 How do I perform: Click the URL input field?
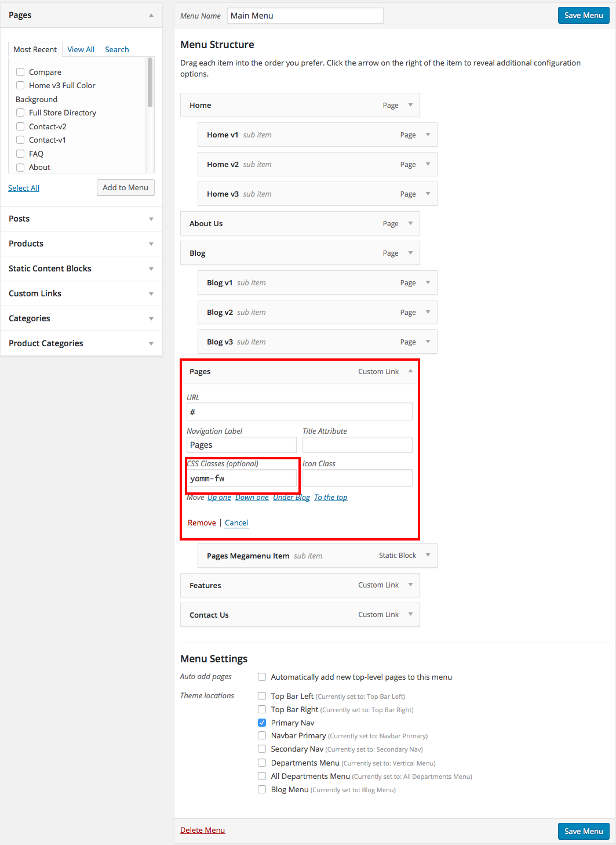click(x=300, y=412)
